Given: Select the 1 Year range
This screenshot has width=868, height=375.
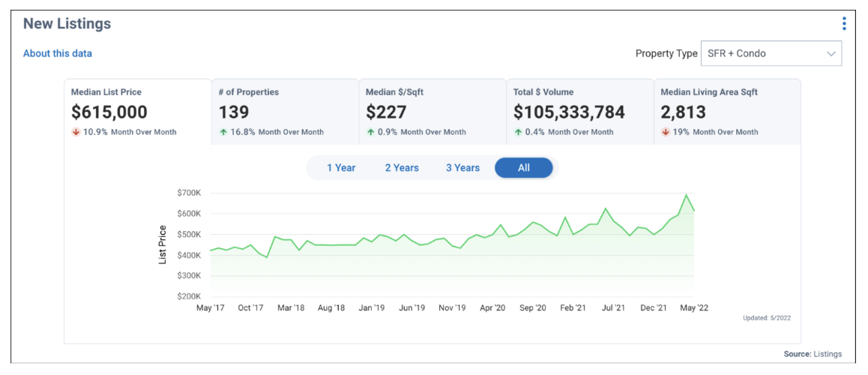Looking at the screenshot, I should point(341,168).
